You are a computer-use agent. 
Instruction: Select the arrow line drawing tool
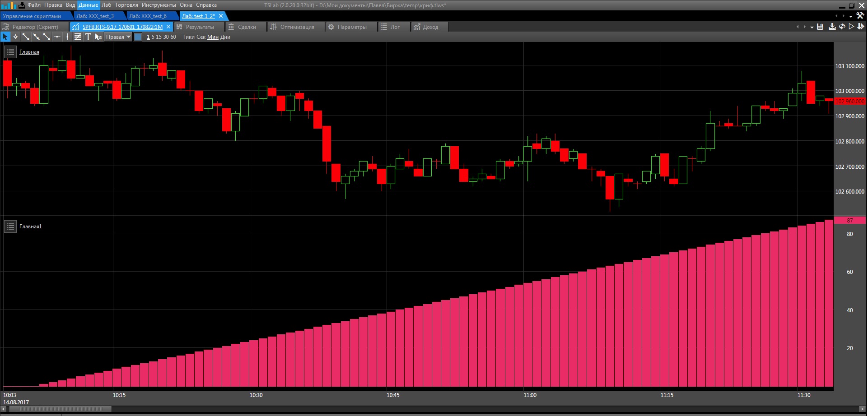click(47, 37)
